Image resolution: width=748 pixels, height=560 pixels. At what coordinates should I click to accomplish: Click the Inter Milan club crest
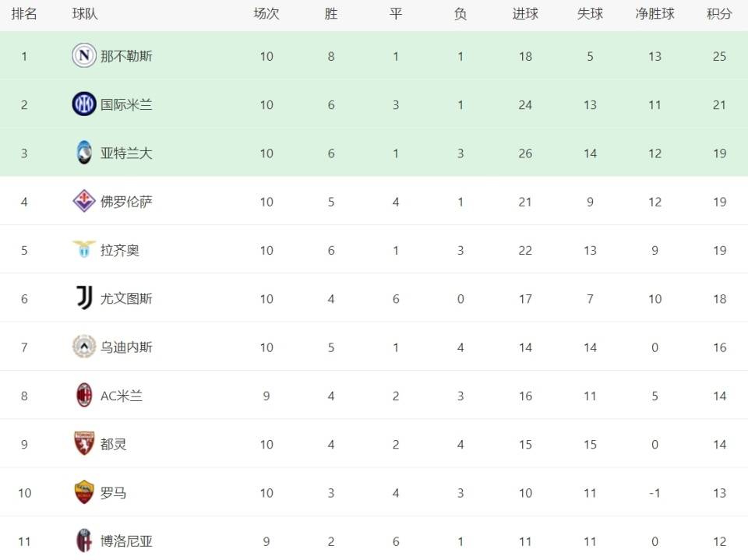coord(84,104)
